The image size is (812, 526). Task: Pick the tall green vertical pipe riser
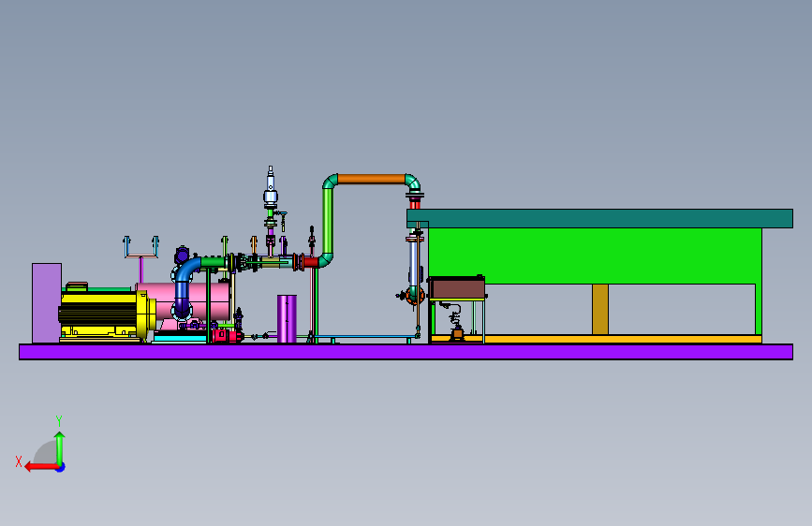click(x=328, y=221)
